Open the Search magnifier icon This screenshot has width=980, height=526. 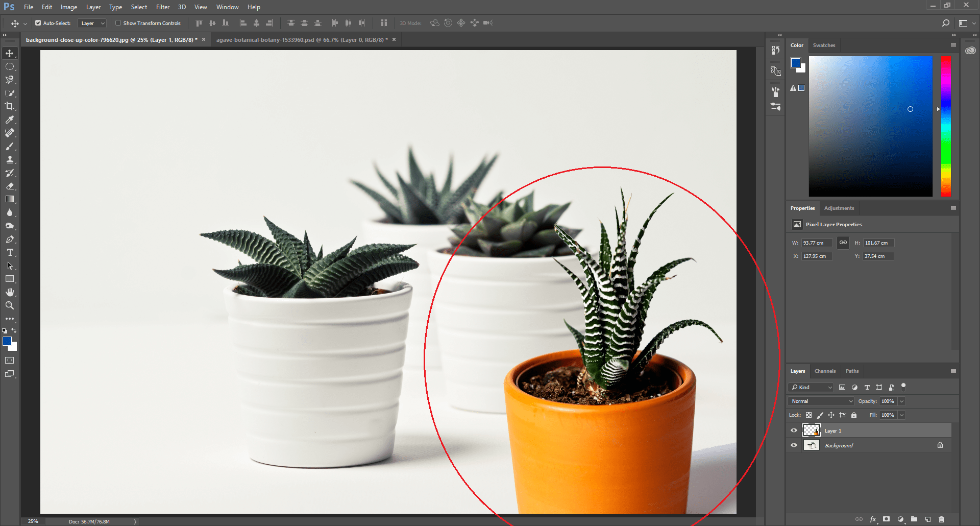tap(946, 23)
